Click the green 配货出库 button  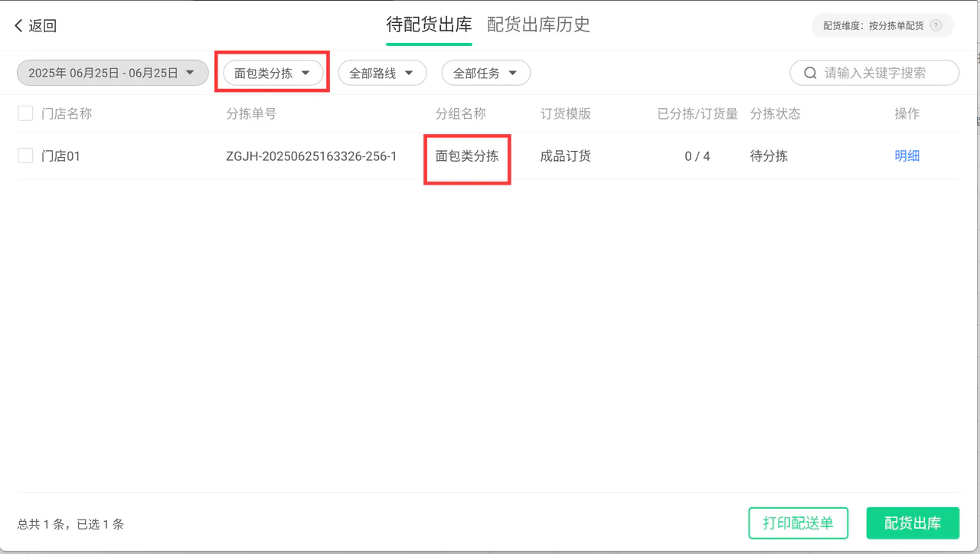point(913,523)
